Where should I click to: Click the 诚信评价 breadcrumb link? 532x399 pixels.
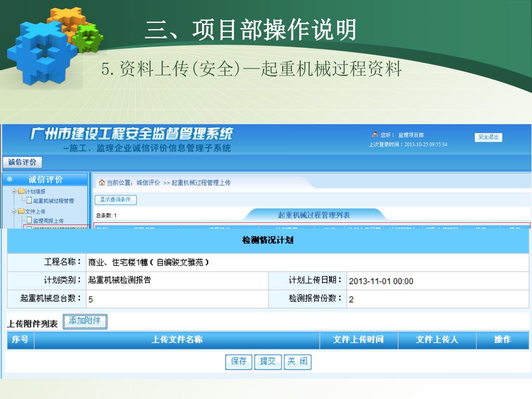tap(148, 183)
